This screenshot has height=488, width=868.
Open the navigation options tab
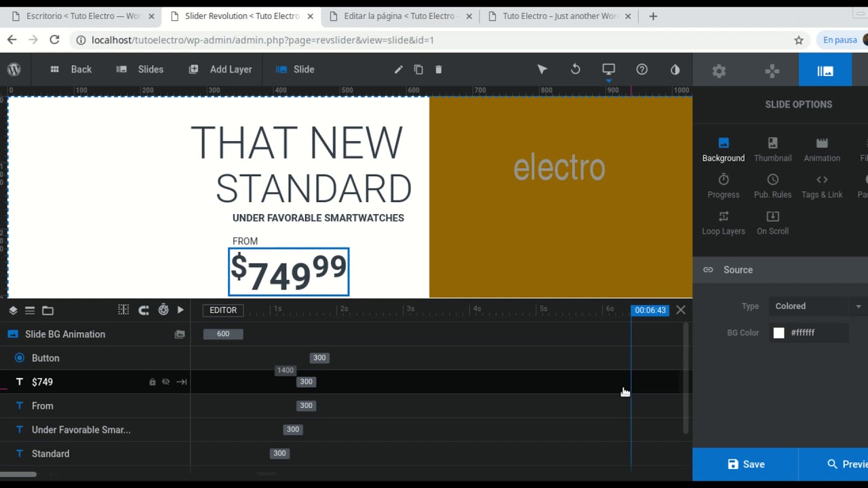point(772,70)
